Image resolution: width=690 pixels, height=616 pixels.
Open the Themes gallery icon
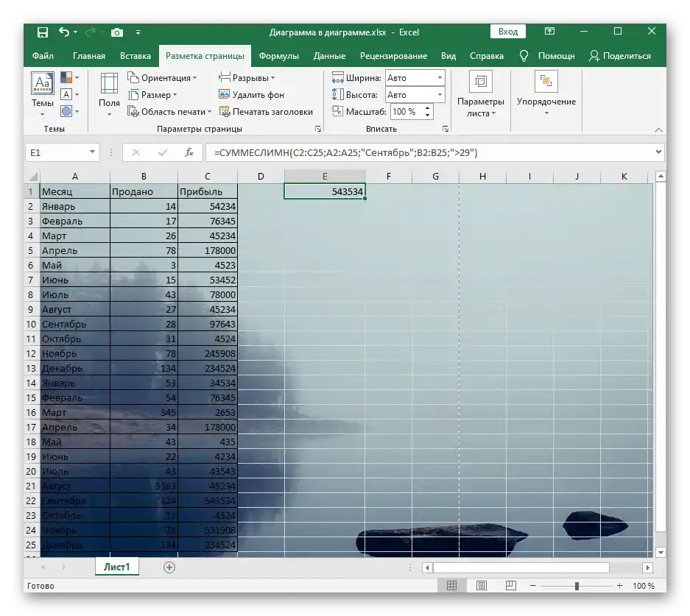(x=42, y=83)
